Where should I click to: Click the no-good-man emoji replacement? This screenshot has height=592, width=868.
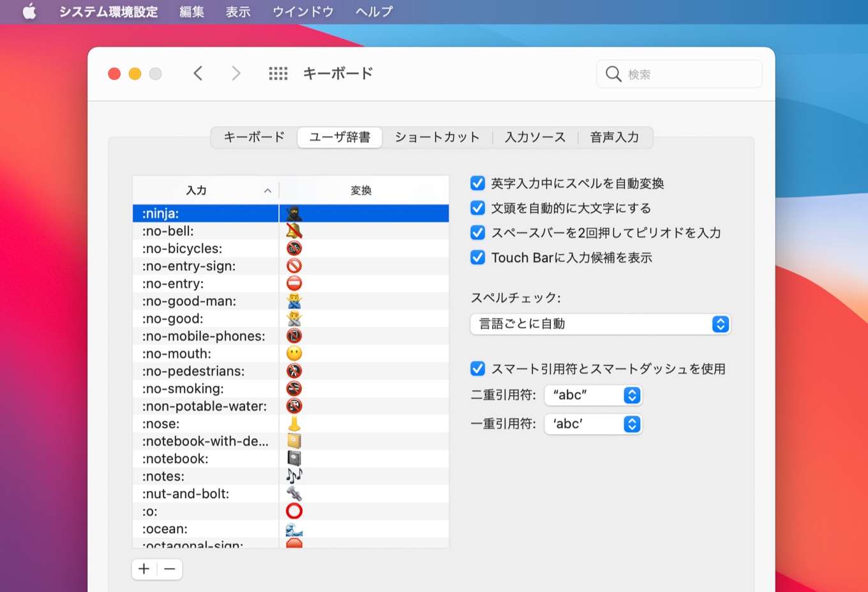click(x=294, y=301)
